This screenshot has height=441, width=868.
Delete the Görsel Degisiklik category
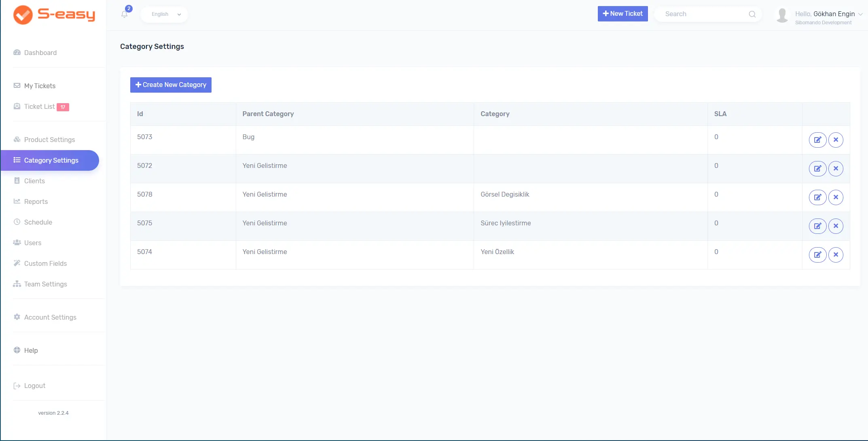[836, 197]
